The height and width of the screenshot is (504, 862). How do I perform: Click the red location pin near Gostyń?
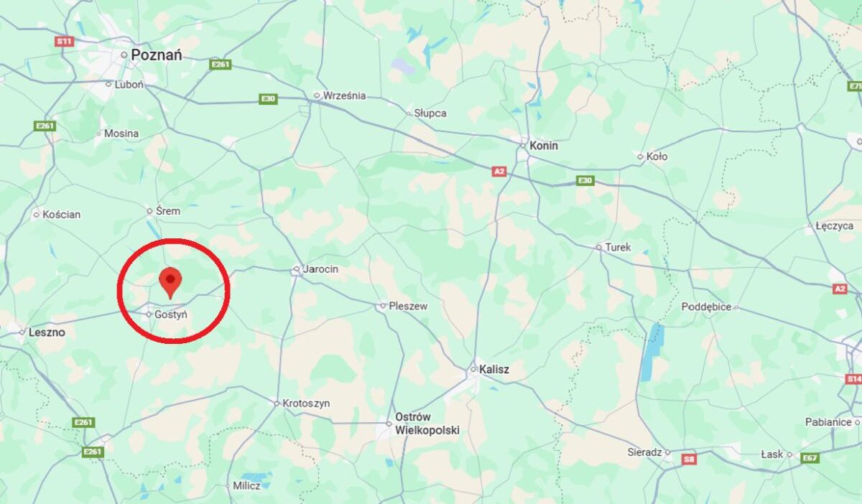pyautogui.click(x=170, y=282)
